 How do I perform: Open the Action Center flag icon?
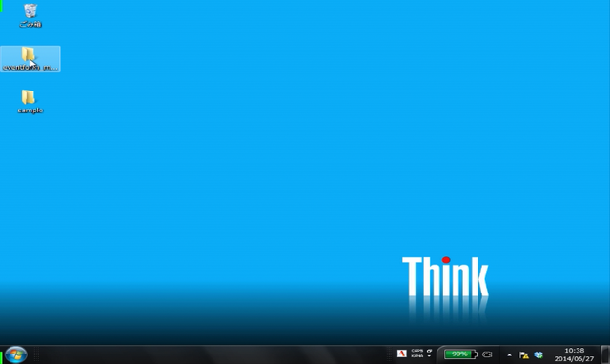coord(523,354)
